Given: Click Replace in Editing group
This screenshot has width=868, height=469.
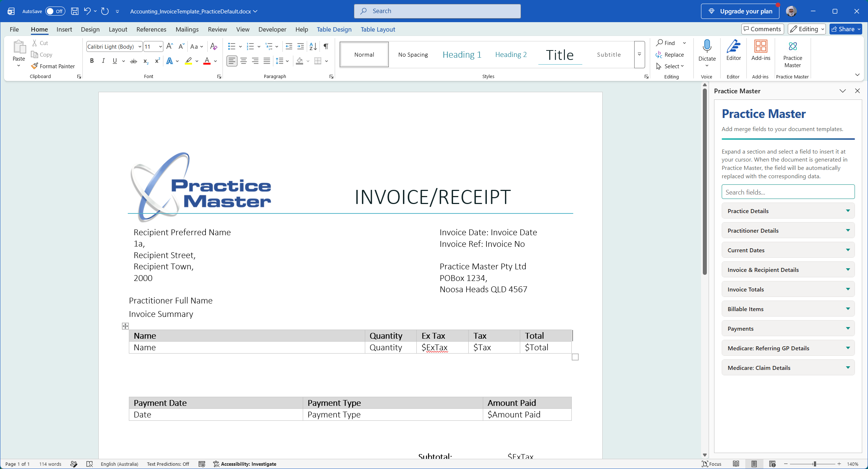Looking at the screenshot, I should tap(670, 54).
